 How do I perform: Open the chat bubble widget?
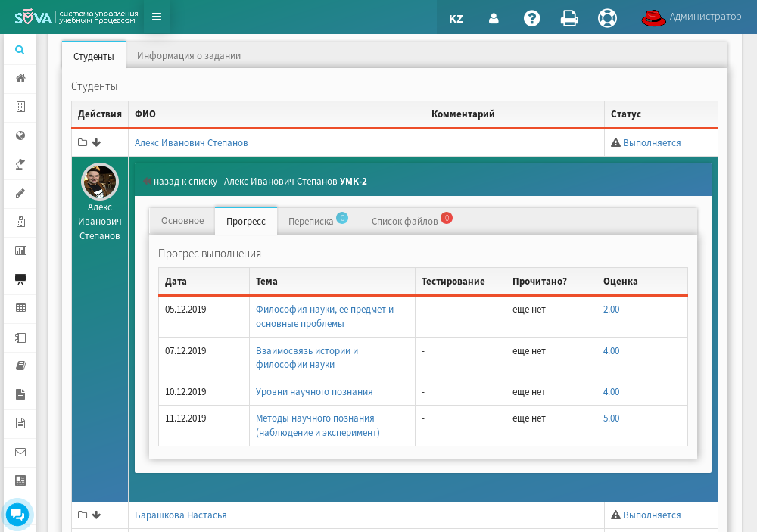pos(17,515)
